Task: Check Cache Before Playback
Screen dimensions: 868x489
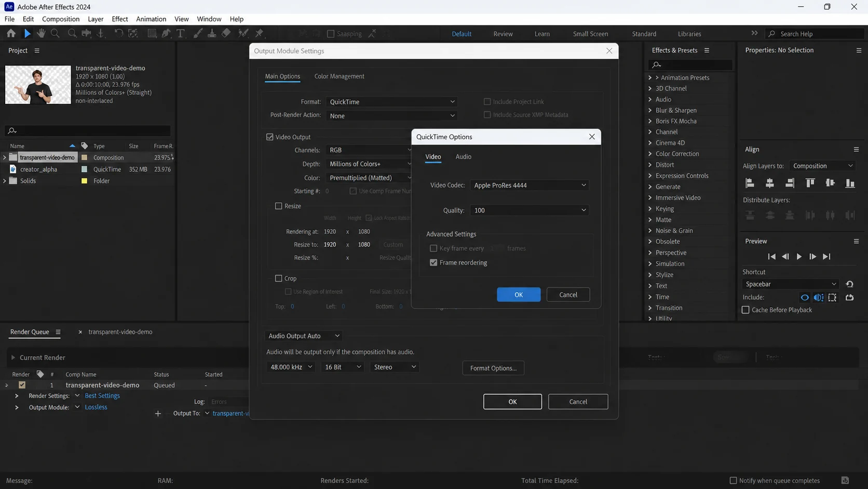Action: click(745, 310)
